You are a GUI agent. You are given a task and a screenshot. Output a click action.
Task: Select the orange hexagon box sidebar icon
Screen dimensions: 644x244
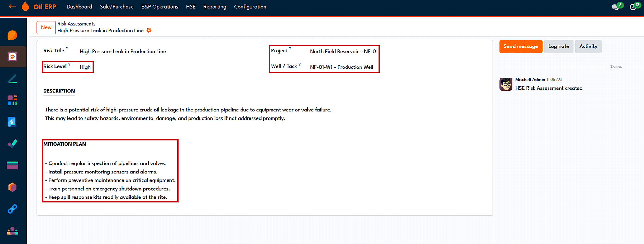(x=13, y=187)
